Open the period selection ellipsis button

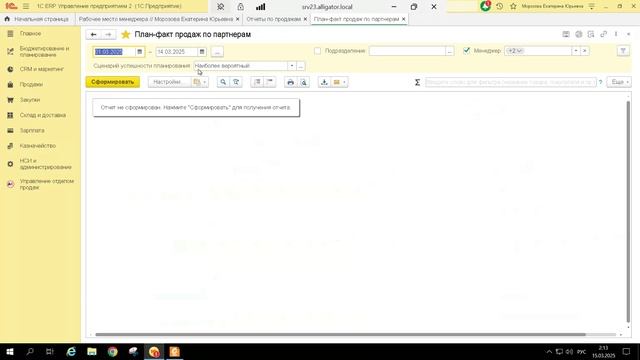[217, 52]
